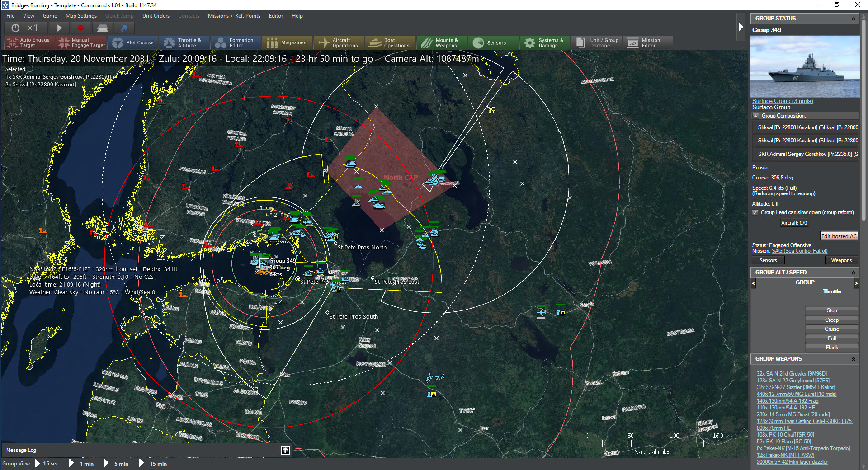Open the SAG (Sea Control Patrol) mission link

pyautogui.click(x=799, y=251)
